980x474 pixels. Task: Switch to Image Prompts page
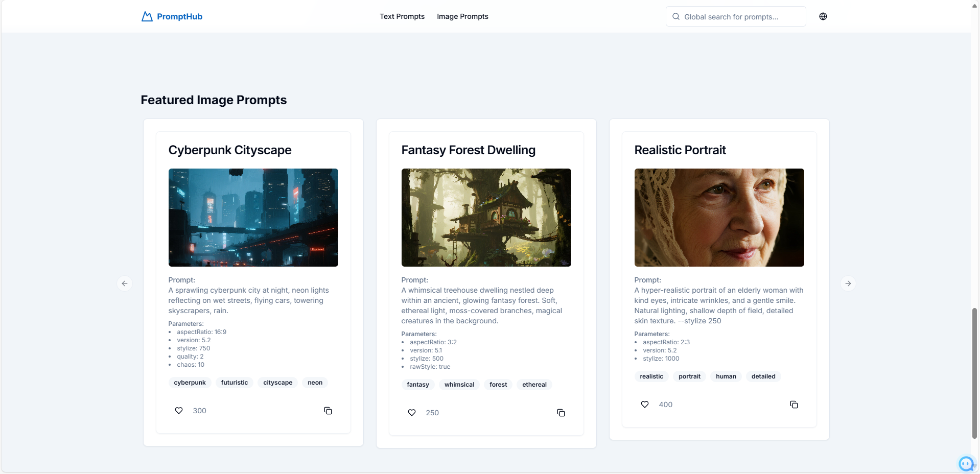[x=462, y=16]
